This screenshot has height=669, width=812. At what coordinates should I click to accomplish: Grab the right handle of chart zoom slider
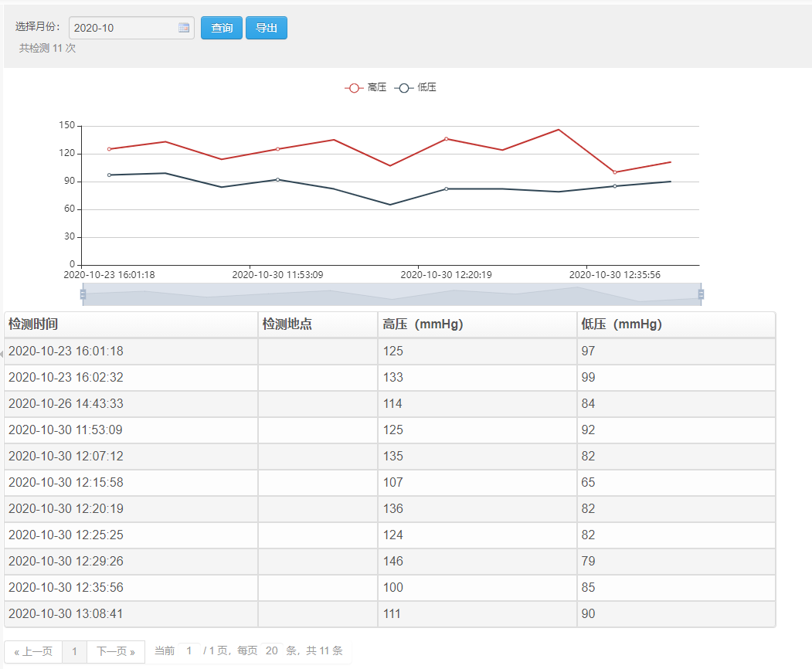[x=702, y=294]
